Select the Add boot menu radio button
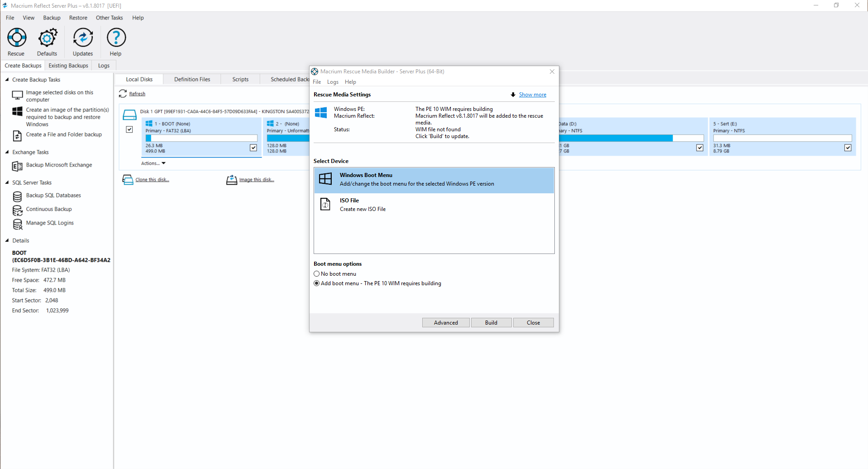Screen dimensions: 868x469 point(317,283)
